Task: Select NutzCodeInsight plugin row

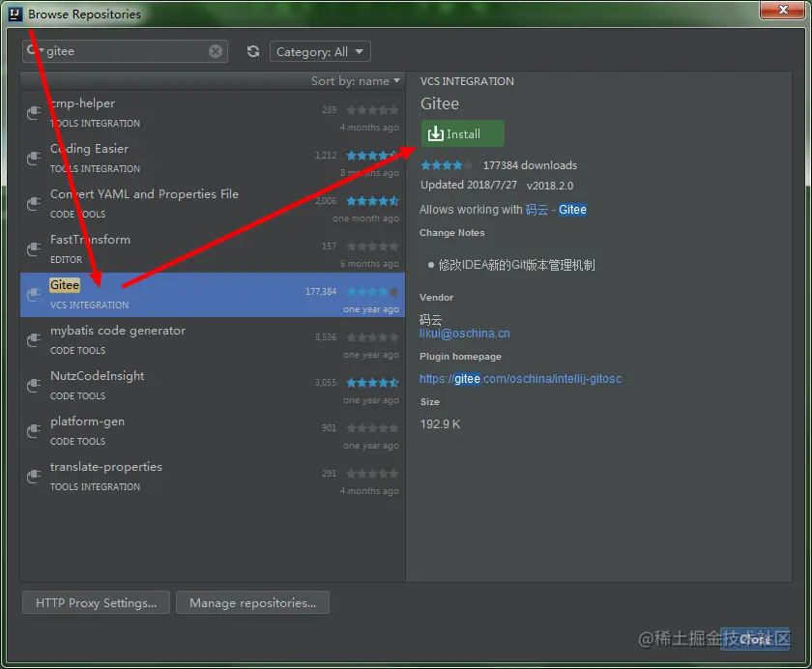Action: (213, 386)
